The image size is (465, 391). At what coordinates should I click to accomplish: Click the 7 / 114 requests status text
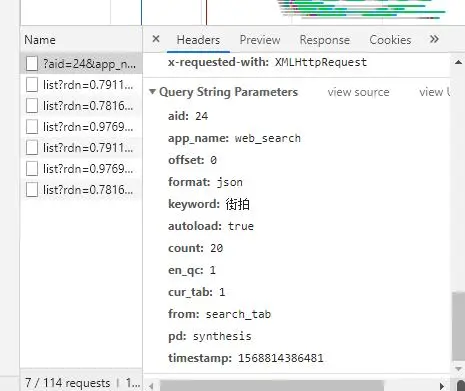[67, 383]
